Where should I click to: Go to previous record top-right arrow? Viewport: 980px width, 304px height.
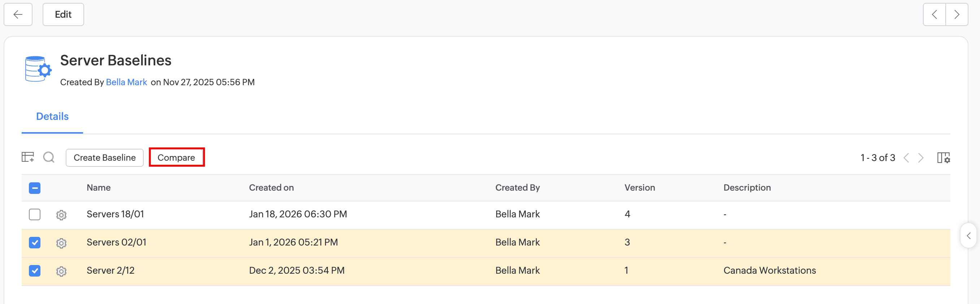[x=935, y=14]
